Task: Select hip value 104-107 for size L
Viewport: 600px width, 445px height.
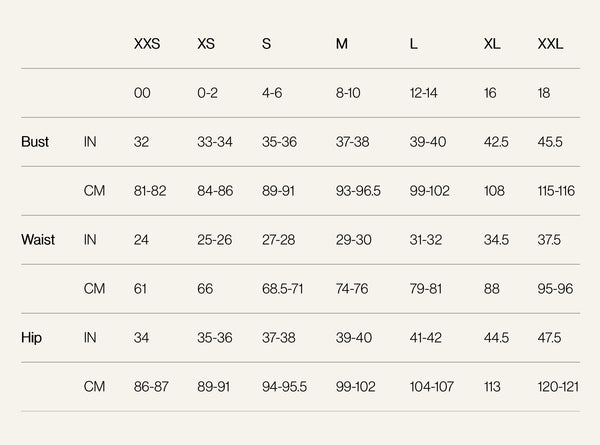Action: pyautogui.click(x=432, y=387)
